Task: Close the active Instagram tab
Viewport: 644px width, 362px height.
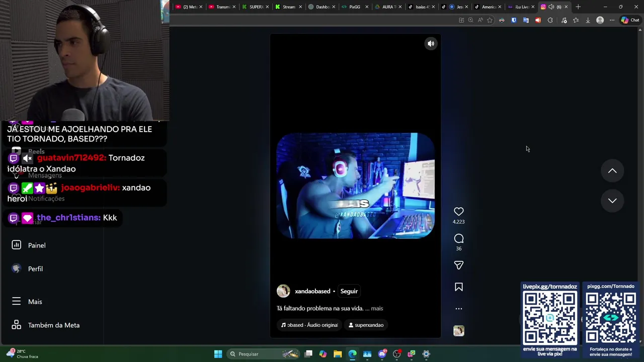Action: pyautogui.click(x=566, y=7)
